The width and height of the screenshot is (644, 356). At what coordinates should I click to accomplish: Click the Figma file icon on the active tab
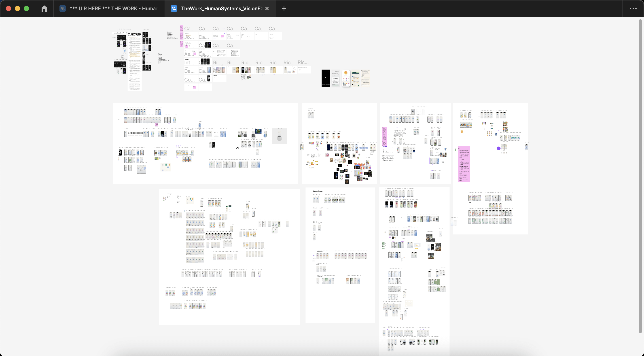[174, 8]
